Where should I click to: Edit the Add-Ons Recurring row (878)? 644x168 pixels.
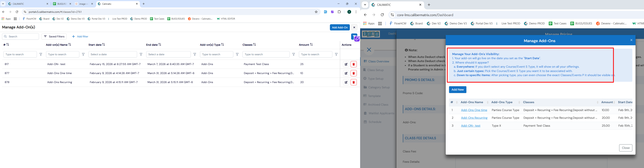click(346, 82)
